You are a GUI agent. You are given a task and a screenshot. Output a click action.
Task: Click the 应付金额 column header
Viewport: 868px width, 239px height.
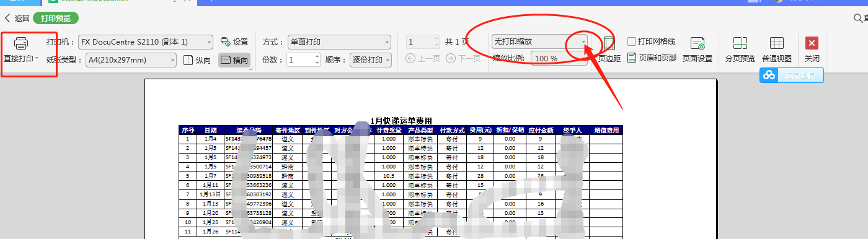(541, 131)
